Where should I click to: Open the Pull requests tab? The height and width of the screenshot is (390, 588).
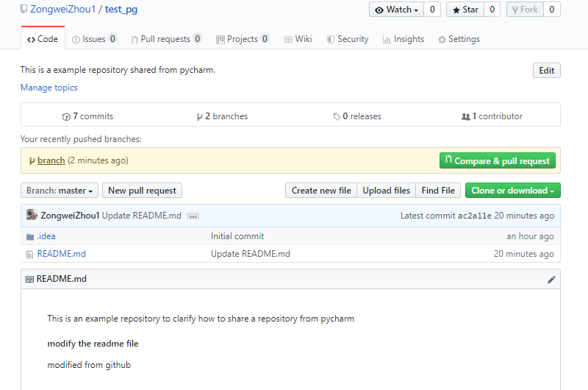coord(166,39)
